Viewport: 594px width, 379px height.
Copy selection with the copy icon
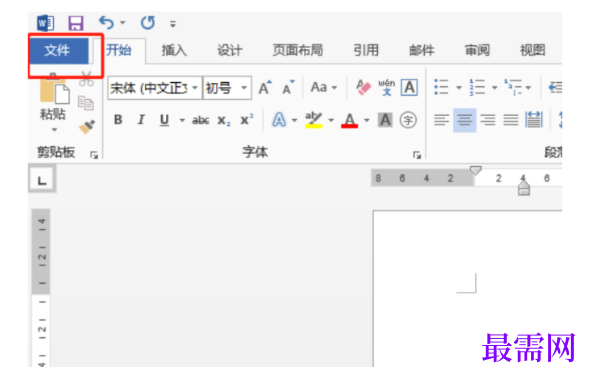86,103
